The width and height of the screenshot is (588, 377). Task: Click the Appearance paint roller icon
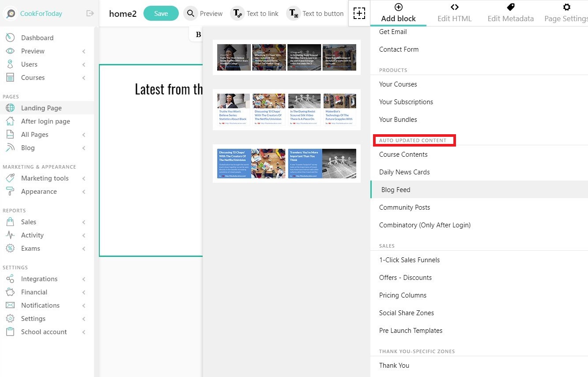point(10,192)
